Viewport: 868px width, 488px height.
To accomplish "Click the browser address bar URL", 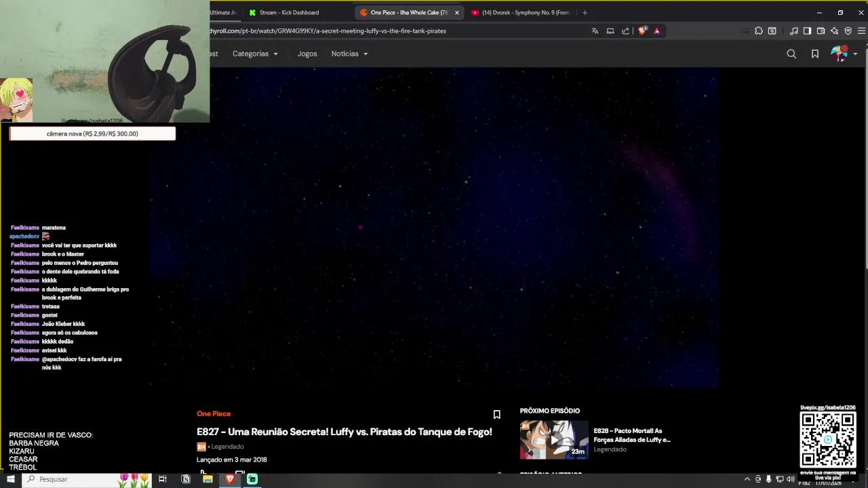I will click(328, 30).
